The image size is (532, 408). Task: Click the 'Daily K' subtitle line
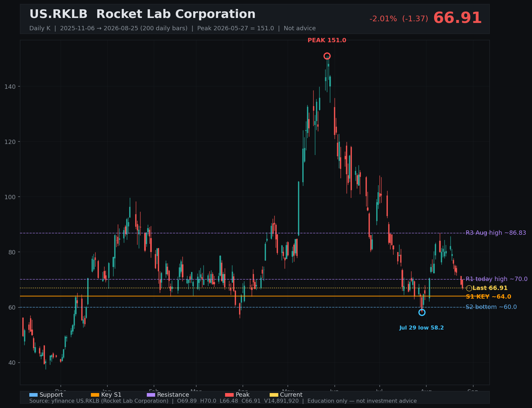coord(172,28)
